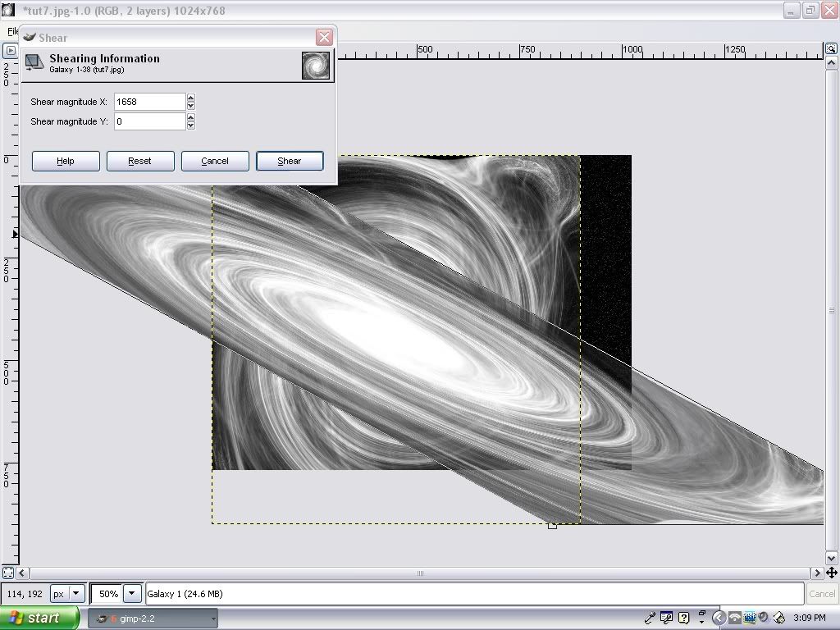Increase Shear magnitude X with the up arrow
The height and width of the screenshot is (630, 840).
click(190, 98)
